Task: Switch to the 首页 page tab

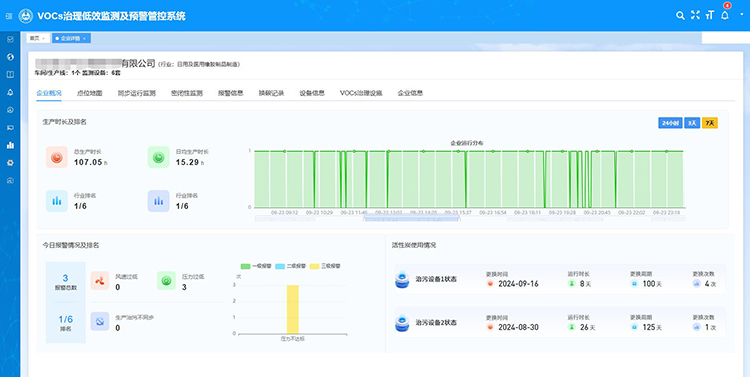Action: [37, 38]
